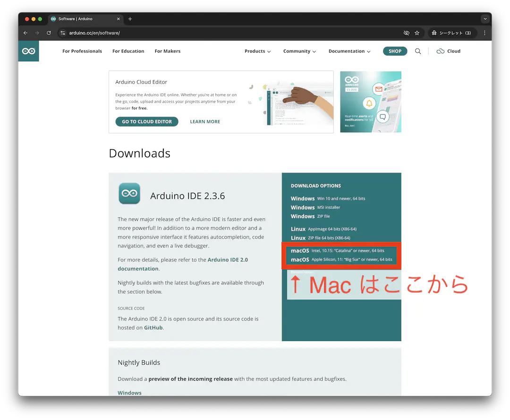
Task: Download Windows Win 10 and newer 64 bits
Action: (328, 198)
